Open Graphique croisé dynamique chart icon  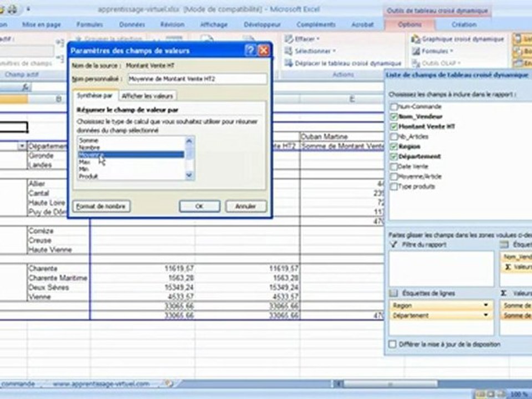(416, 39)
